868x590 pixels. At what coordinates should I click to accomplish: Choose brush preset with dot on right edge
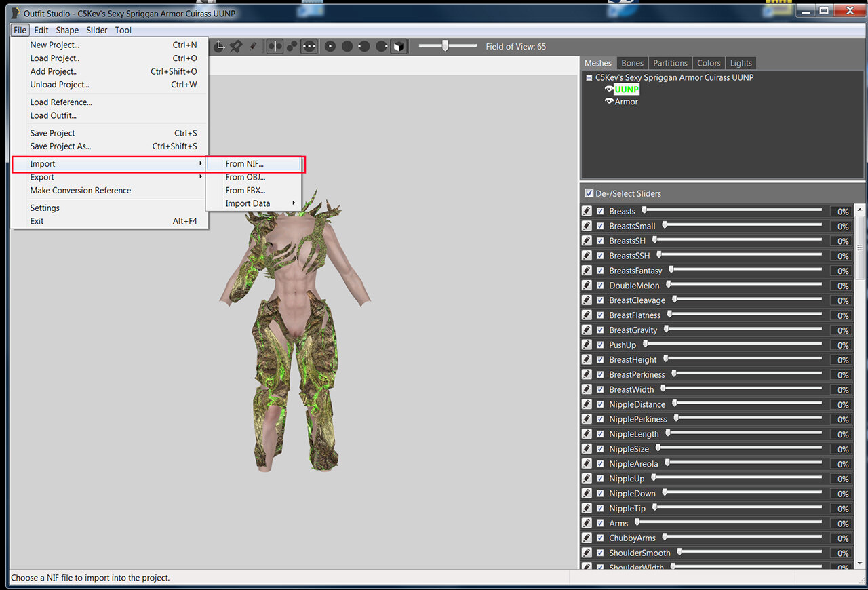coord(382,46)
